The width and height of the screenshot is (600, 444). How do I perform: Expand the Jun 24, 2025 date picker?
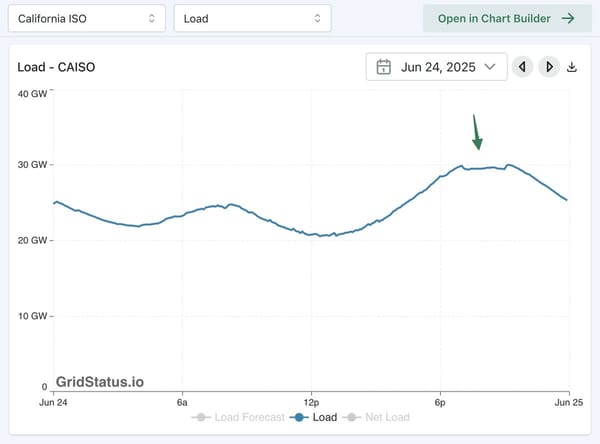tap(435, 67)
